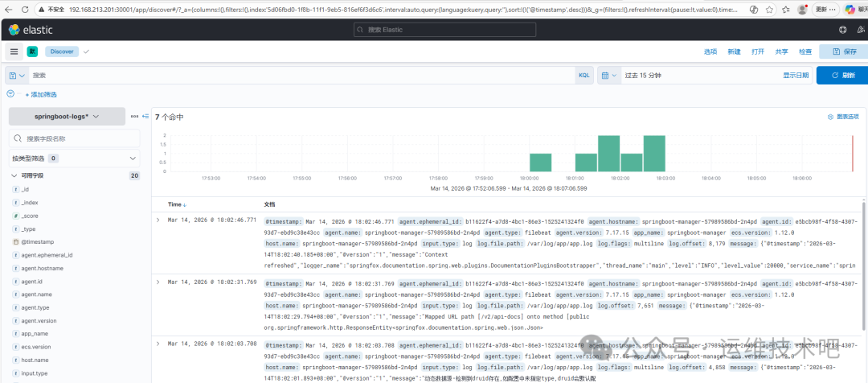
Task: Click the histogram bar ending at 18:03:00
Action: click(654, 154)
